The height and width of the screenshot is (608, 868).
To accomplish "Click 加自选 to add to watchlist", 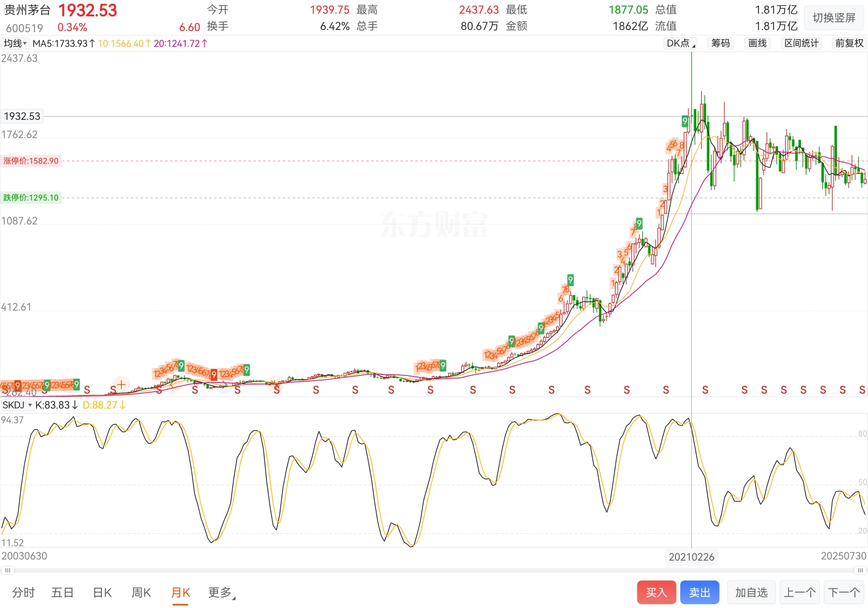I will tap(751, 593).
